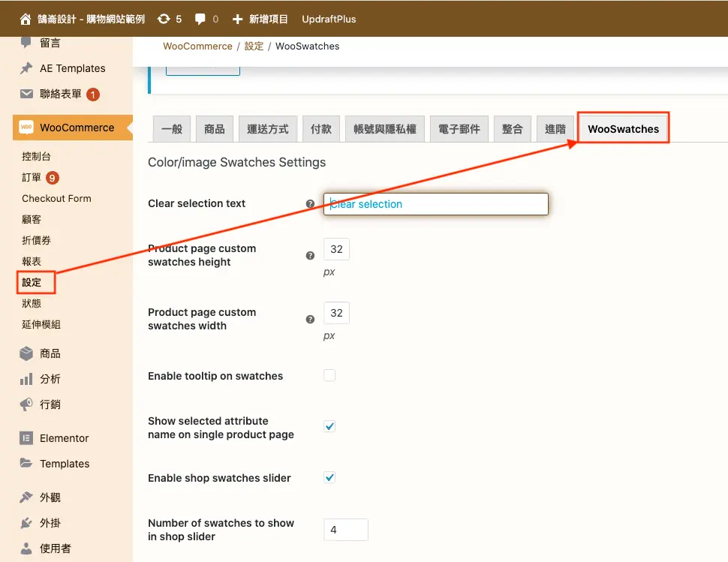Click help icon for custom swatches height
This screenshot has width=728, height=562.
click(310, 256)
